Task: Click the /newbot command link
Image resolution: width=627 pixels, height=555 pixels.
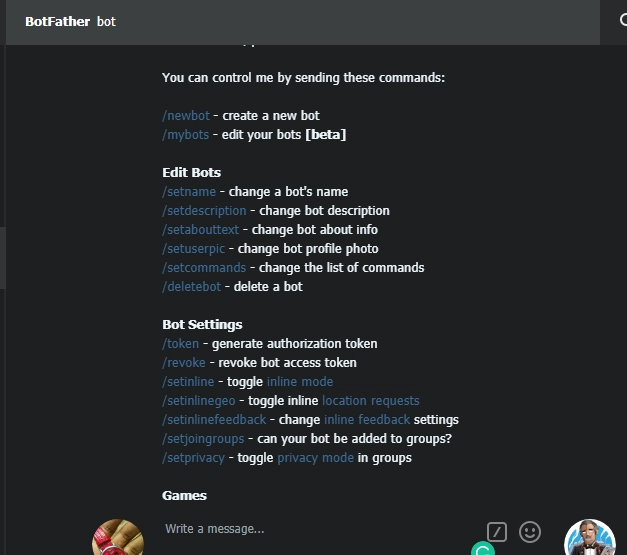Action: coord(186,115)
